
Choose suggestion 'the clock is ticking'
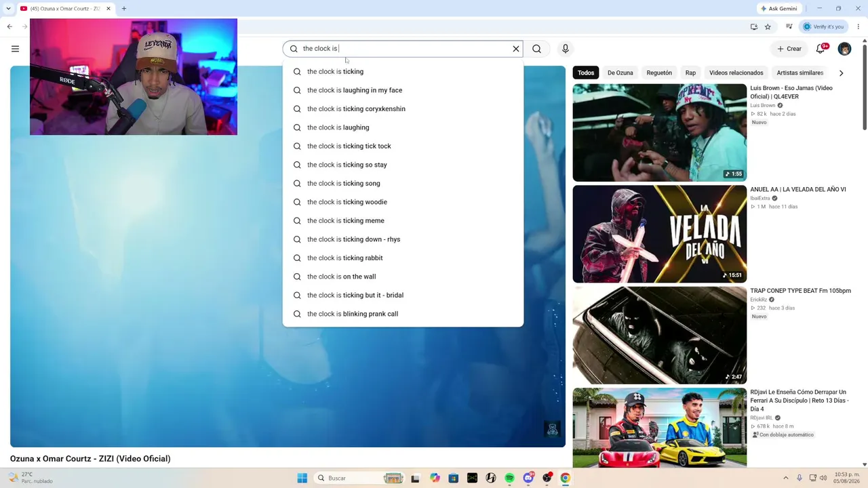coord(403,71)
